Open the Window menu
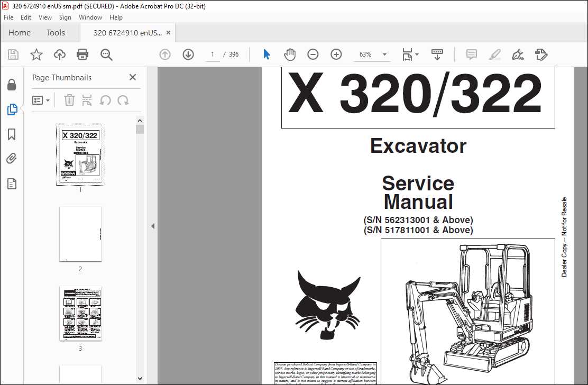 (x=90, y=17)
